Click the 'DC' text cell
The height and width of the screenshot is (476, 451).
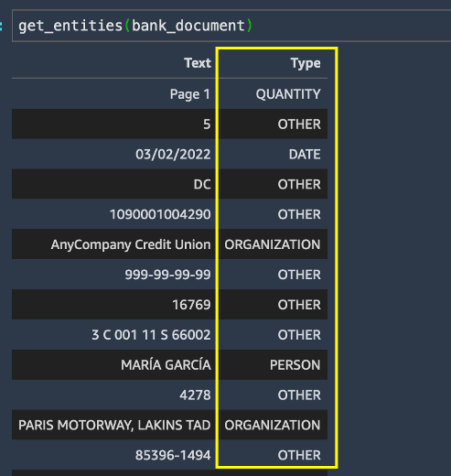202,184
